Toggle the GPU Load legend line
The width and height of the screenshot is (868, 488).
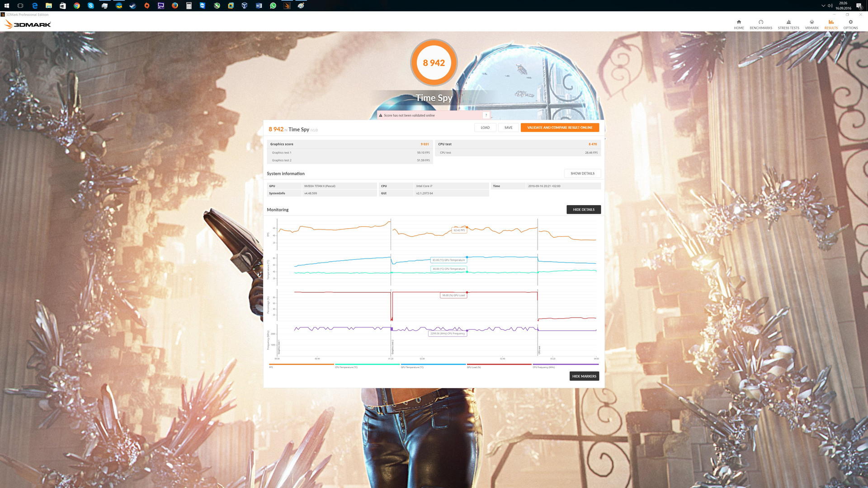point(499,366)
